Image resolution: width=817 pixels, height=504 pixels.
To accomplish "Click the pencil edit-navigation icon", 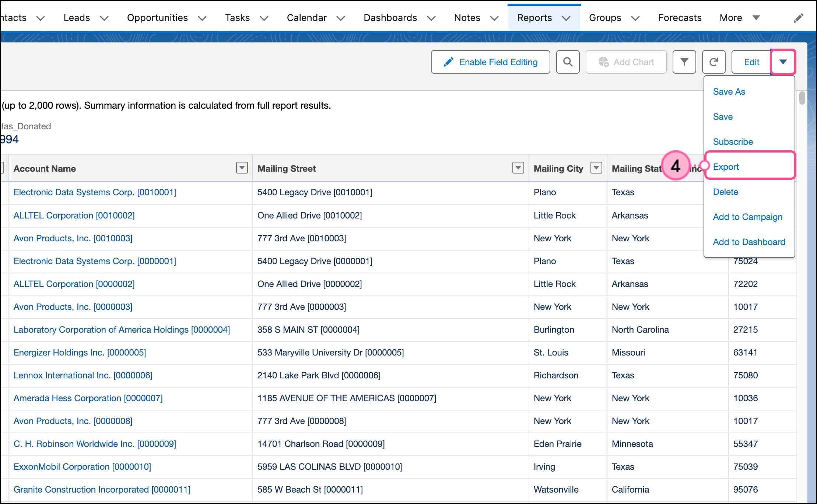I will [x=798, y=18].
